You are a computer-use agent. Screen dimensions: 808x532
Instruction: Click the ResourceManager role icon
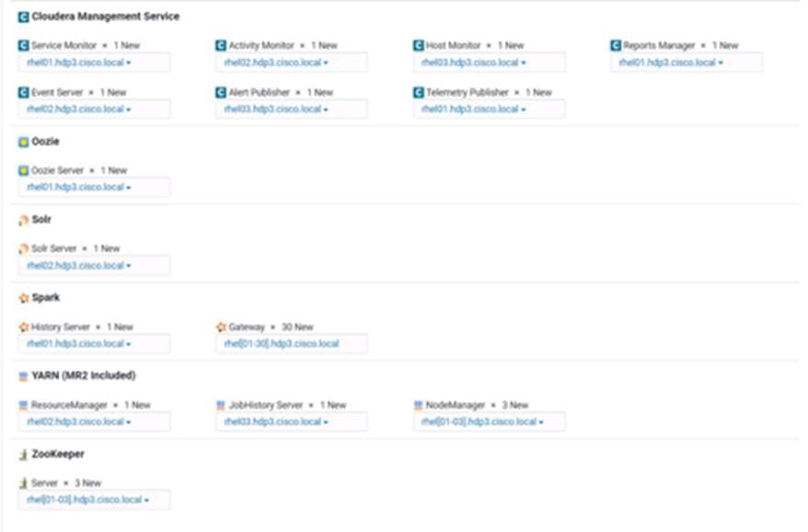23,405
